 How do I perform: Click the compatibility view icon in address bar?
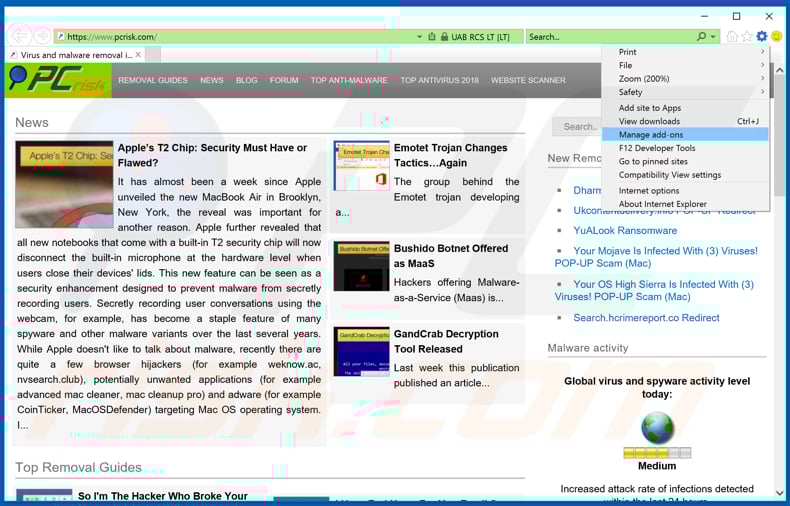tap(432, 37)
